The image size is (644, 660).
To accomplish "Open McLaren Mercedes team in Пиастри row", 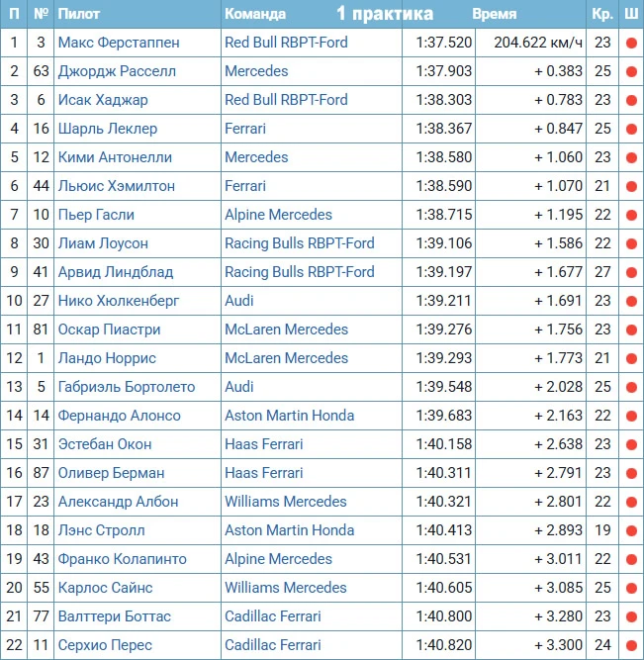I will (x=286, y=330).
